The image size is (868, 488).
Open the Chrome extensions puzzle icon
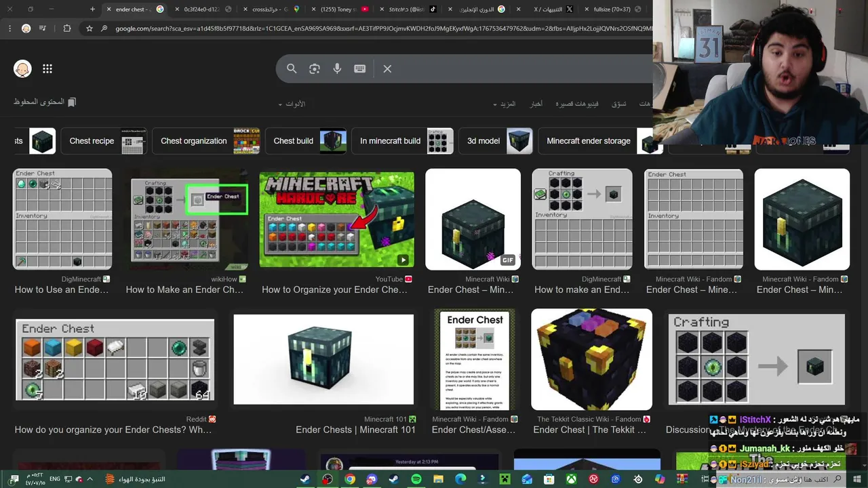pos(66,28)
